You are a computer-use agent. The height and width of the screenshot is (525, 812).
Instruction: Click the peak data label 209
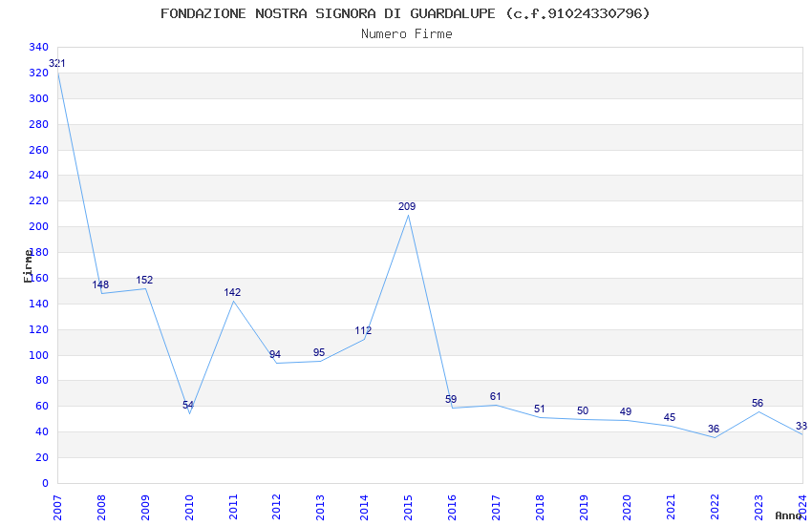[x=407, y=207]
